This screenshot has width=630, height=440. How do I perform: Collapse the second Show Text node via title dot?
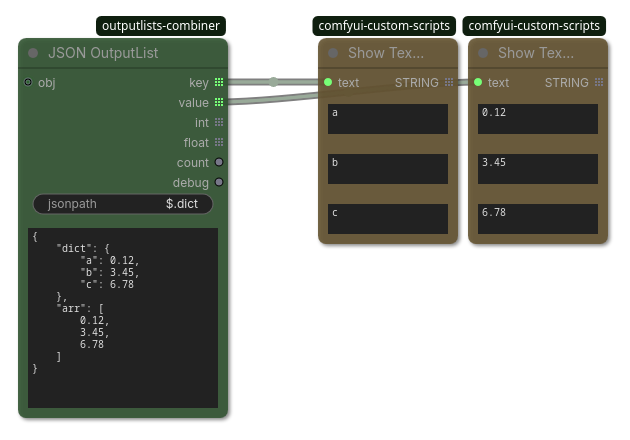[483, 53]
